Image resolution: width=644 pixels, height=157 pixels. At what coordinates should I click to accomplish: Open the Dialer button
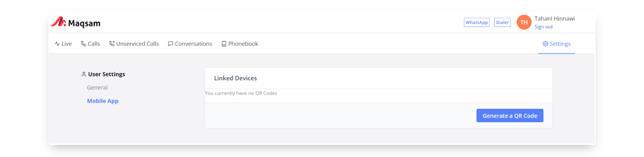coord(502,23)
